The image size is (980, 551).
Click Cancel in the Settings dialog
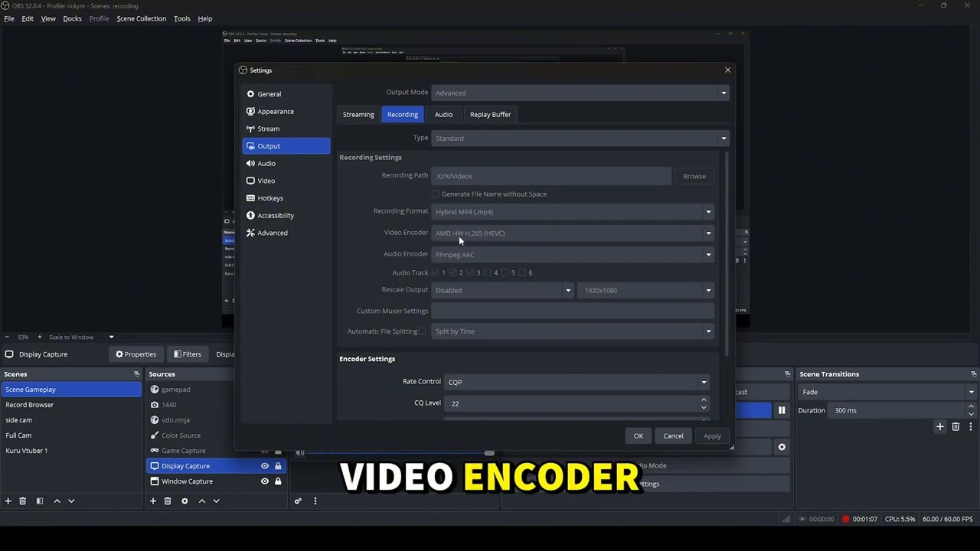click(673, 436)
